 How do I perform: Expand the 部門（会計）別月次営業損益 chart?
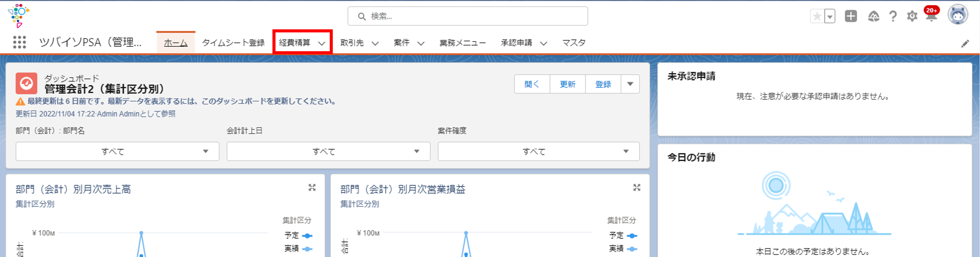(x=637, y=187)
